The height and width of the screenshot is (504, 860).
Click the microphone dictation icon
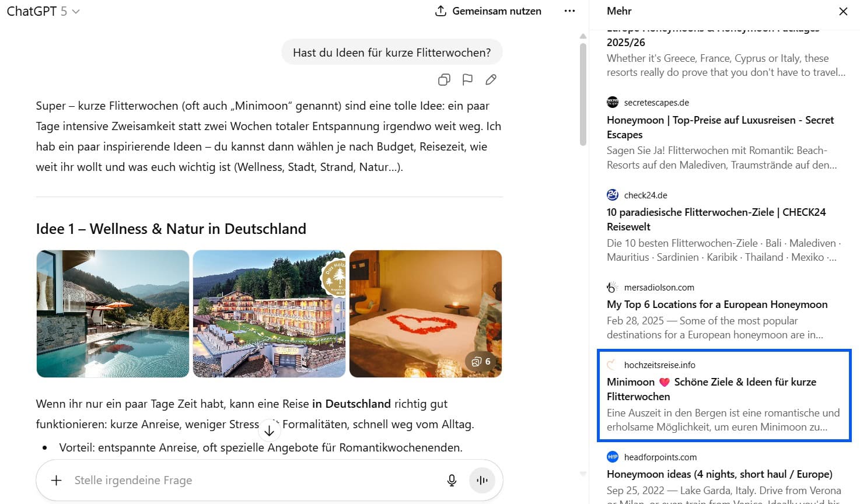coord(452,480)
